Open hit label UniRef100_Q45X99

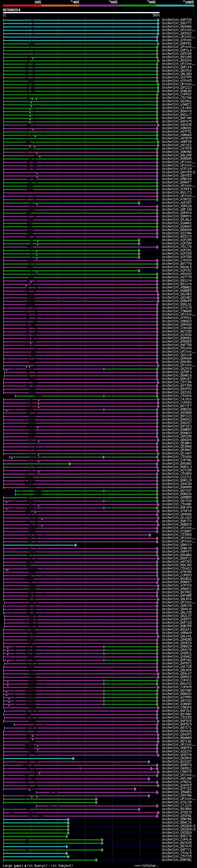click(177, 54)
